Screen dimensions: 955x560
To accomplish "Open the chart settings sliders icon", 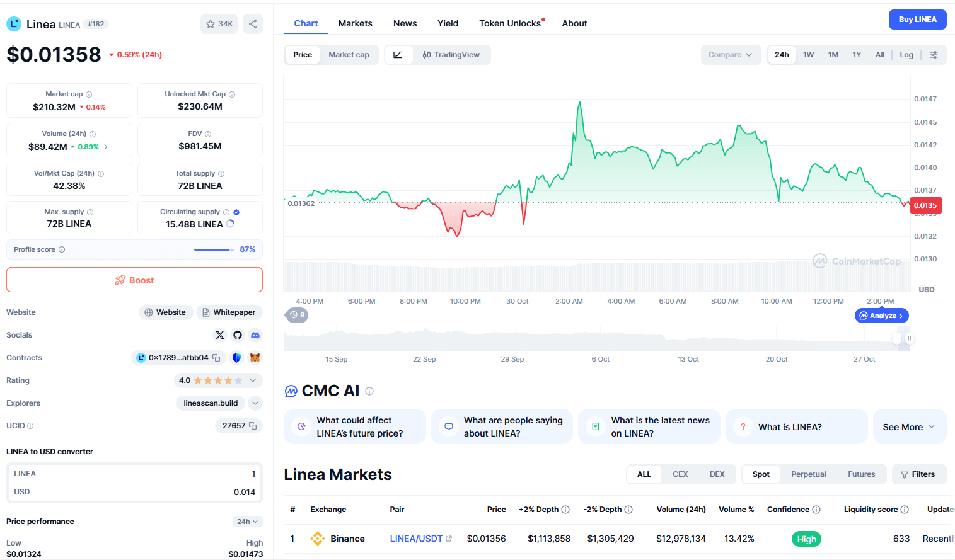I will (934, 55).
